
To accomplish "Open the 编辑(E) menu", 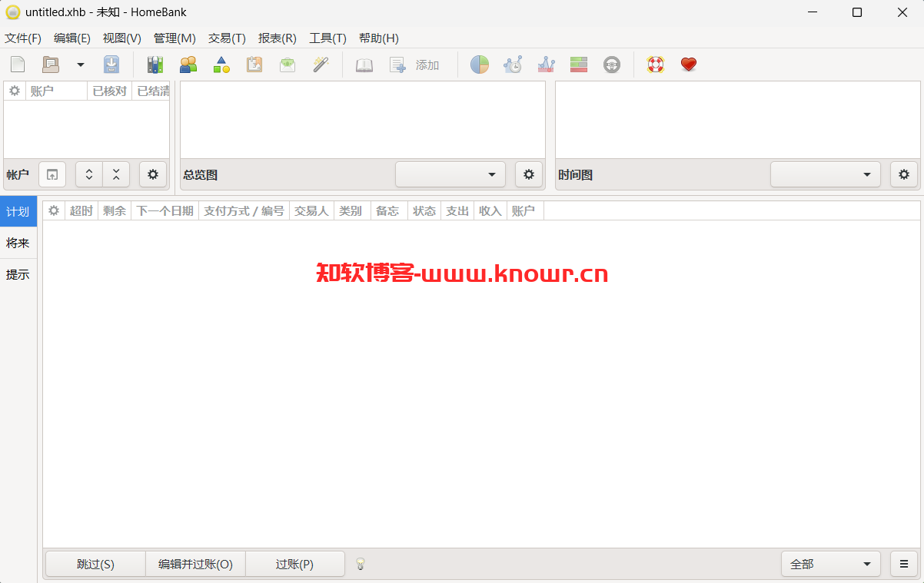I will [x=72, y=38].
